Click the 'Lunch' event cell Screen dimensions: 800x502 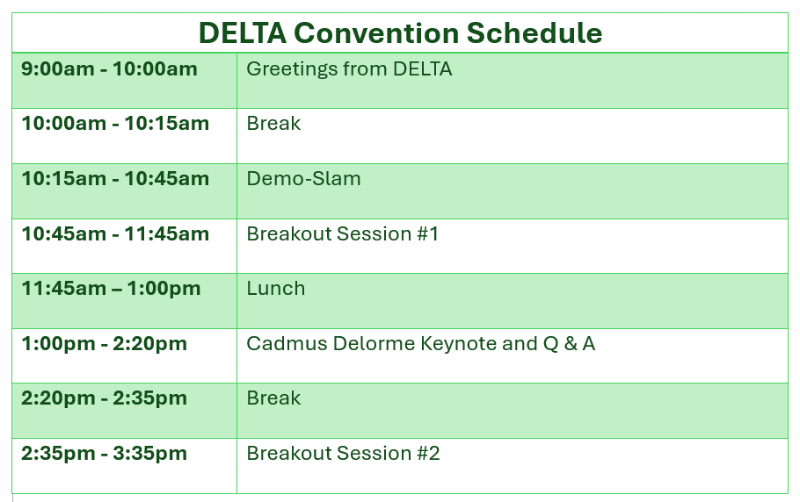pos(275,289)
